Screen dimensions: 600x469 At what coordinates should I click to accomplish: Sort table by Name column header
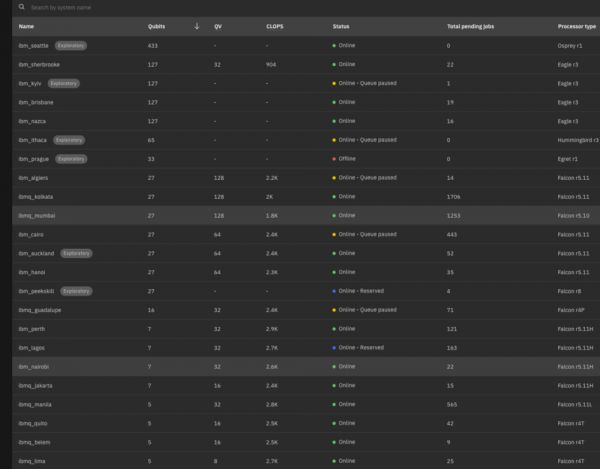[26, 26]
